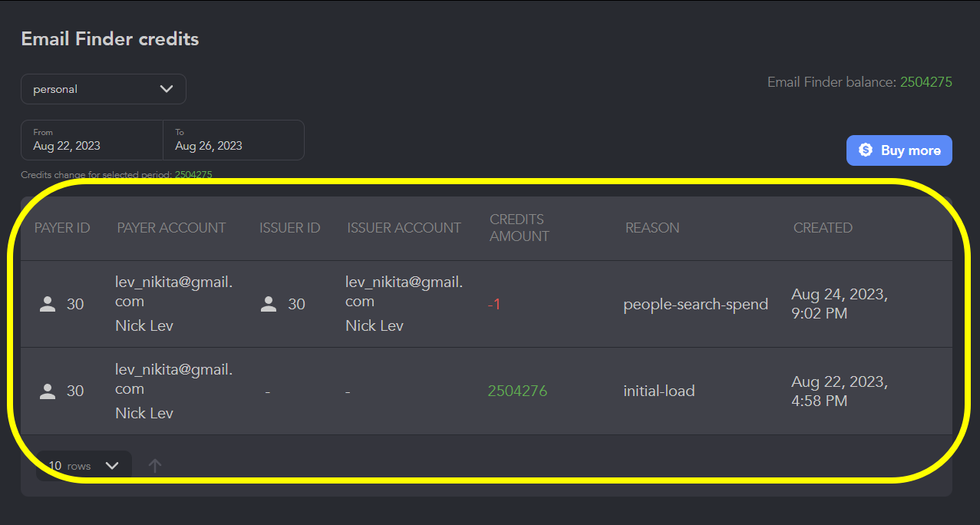Open the personal account dropdown
Viewport: 980px width, 525px height.
(103, 89)
